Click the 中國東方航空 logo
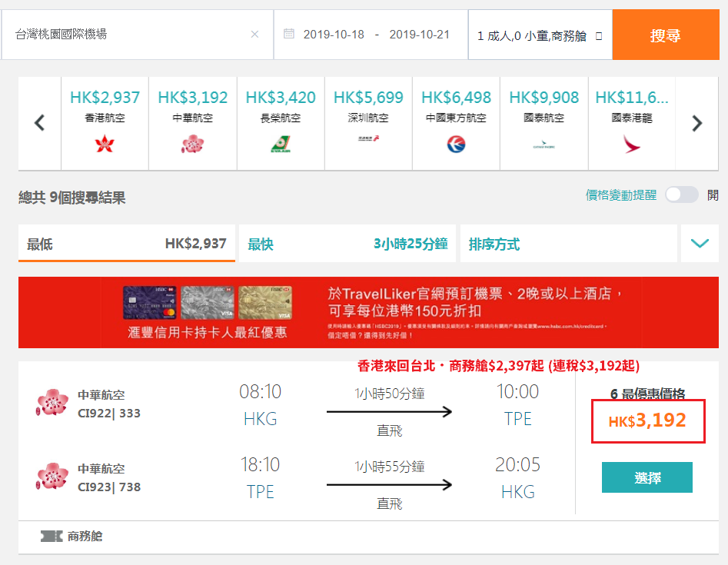The height and width of the screenshot is (565, 728). point(456,144)
